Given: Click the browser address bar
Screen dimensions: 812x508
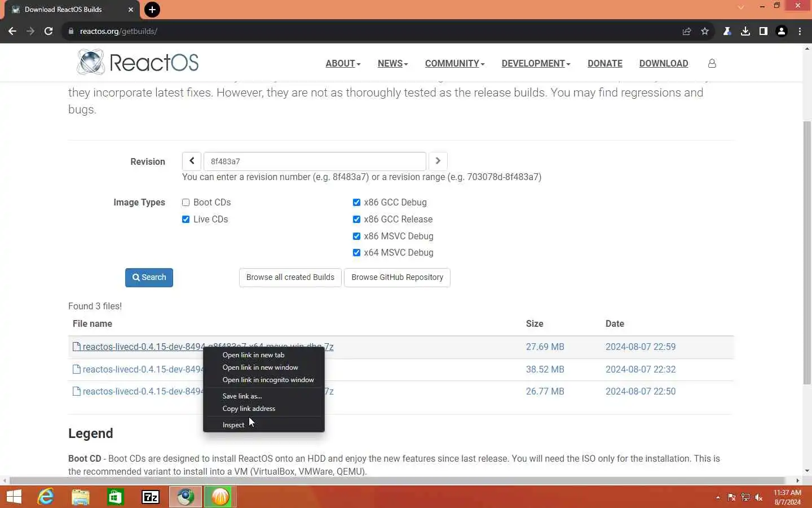Looking at the screenshot, I should point(372,31).
